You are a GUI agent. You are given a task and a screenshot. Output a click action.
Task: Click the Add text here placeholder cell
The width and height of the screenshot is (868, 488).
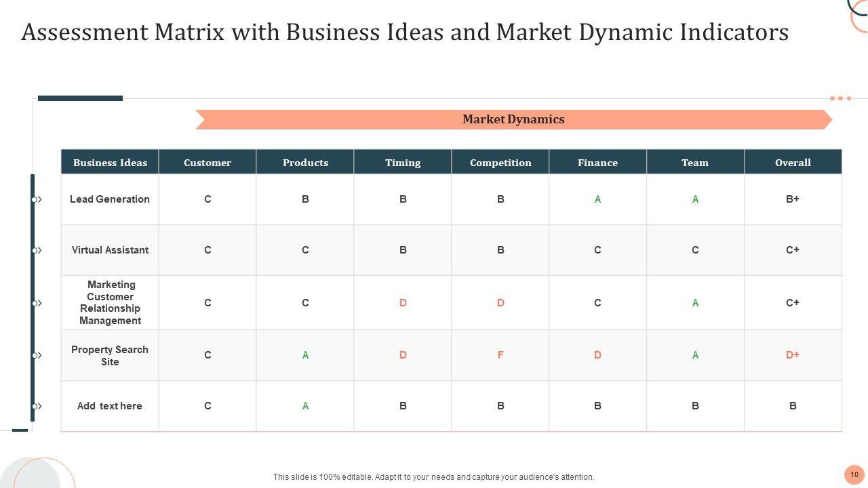point(110,406)
